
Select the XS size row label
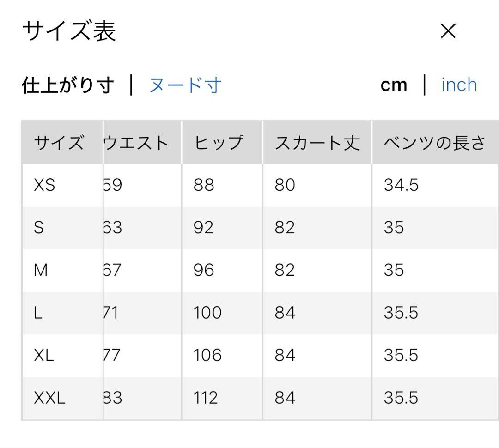coord(44,185)
